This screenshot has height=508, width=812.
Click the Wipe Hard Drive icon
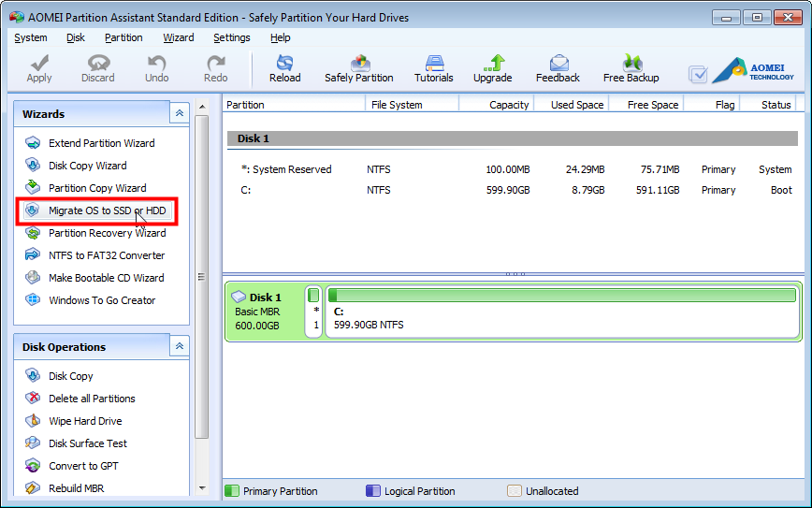(33, 420)
